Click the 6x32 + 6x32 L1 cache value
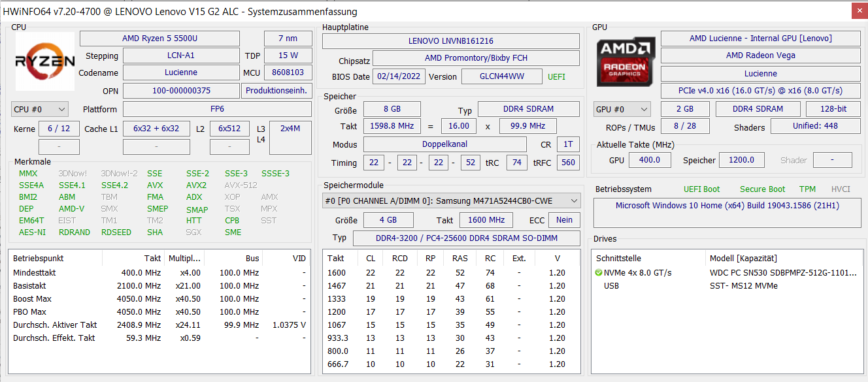The image size is (868, 382). coord(157,129)
